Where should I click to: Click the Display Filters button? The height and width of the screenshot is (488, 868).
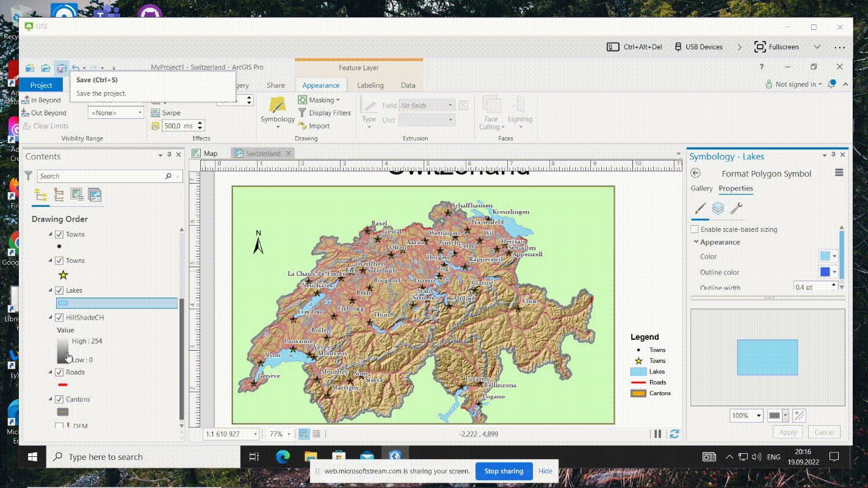tap(324, 113)
